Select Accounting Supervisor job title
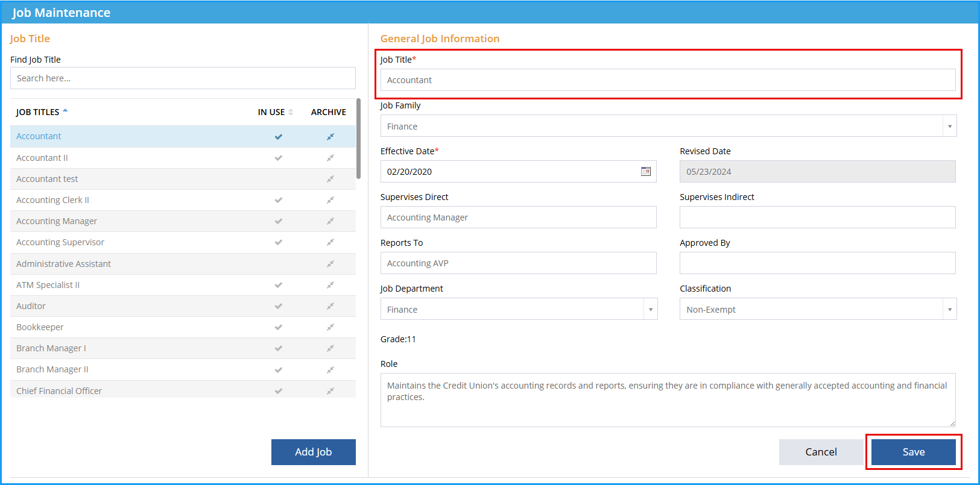 [x=183, y=242]
